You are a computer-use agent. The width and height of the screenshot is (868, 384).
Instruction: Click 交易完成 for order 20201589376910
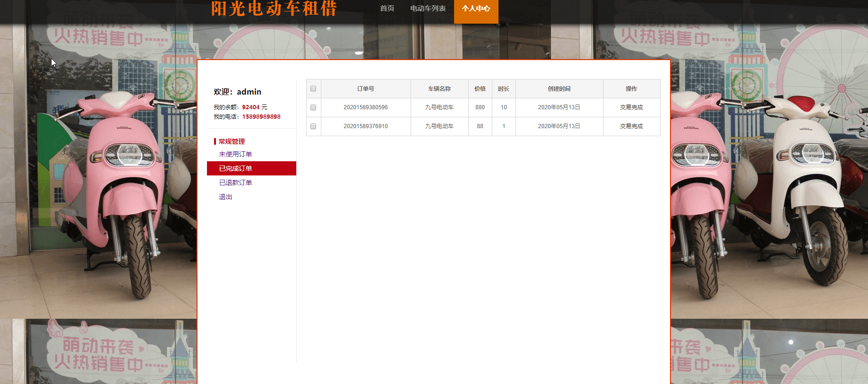(x=631, y=126)
